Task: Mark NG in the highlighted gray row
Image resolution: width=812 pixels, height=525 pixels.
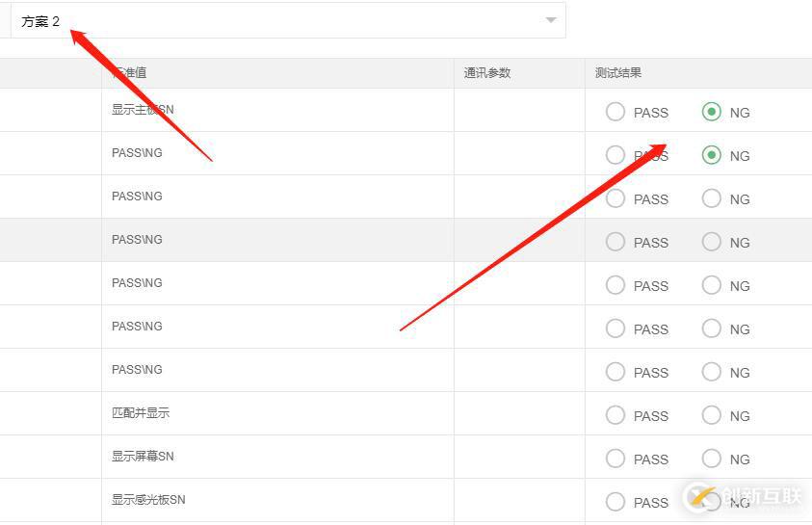Action: [712, 242]
